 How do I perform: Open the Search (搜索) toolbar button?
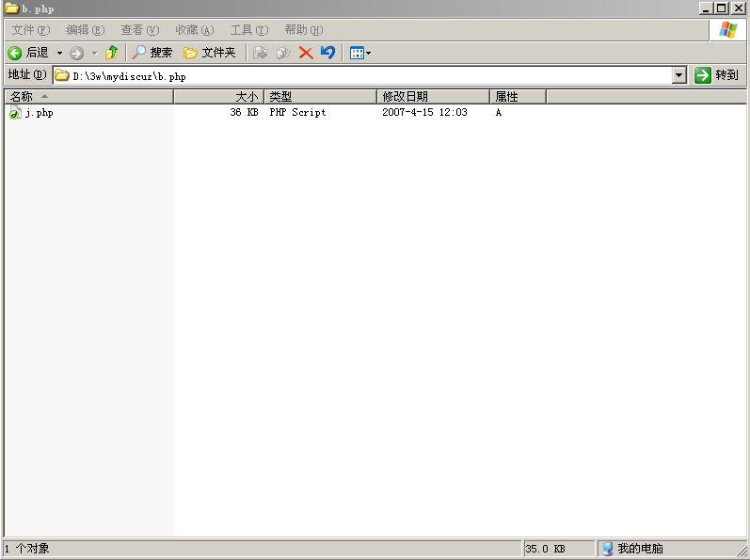pos(152,53)
